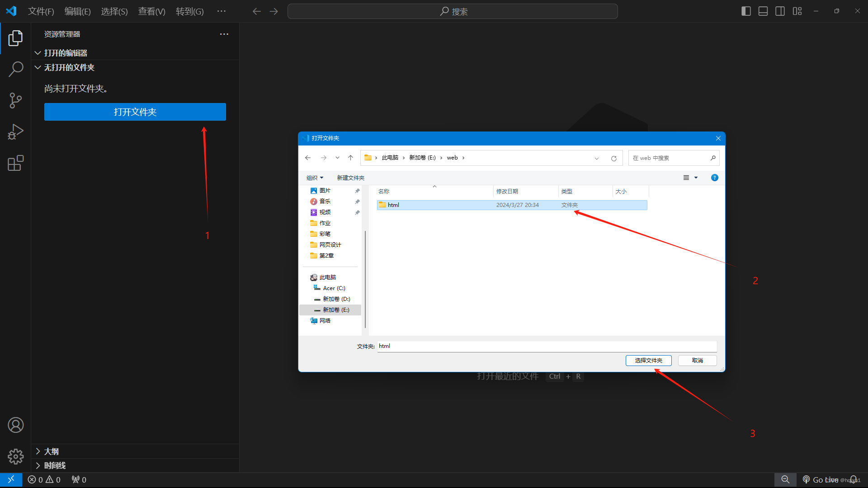
Task: Click refresh icon in dialog address bar
Action: (613, 158)
